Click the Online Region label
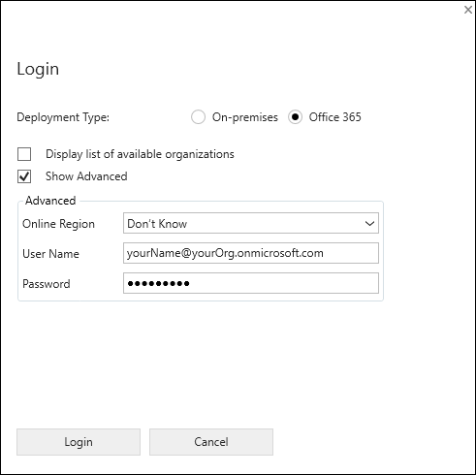Image resolution: width=476 pixels, height=475 pixels. coord(58,224)
